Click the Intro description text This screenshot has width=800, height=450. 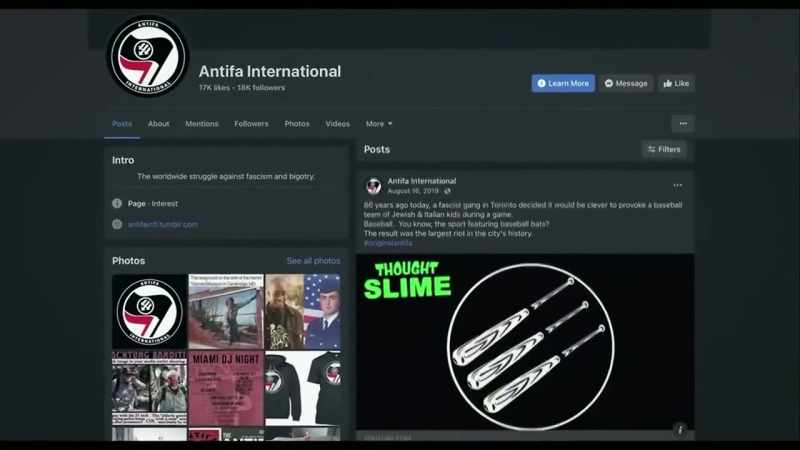[x=226, y=177]
